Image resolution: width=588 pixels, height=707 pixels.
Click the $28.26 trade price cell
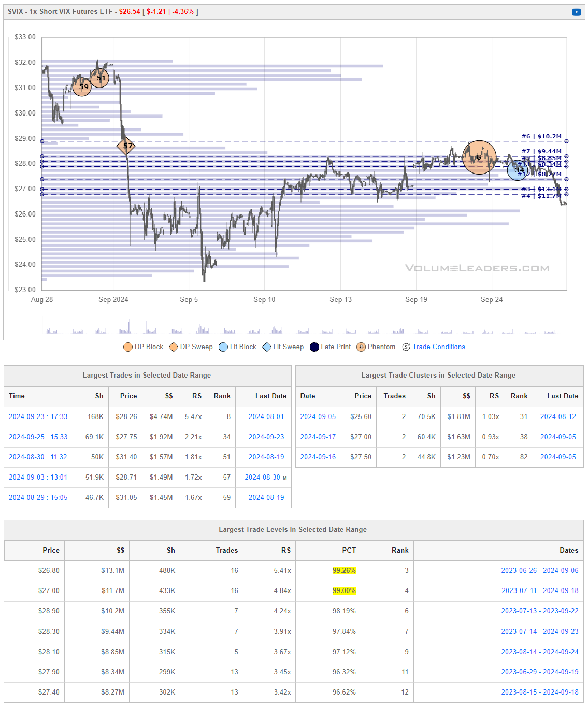126,416
